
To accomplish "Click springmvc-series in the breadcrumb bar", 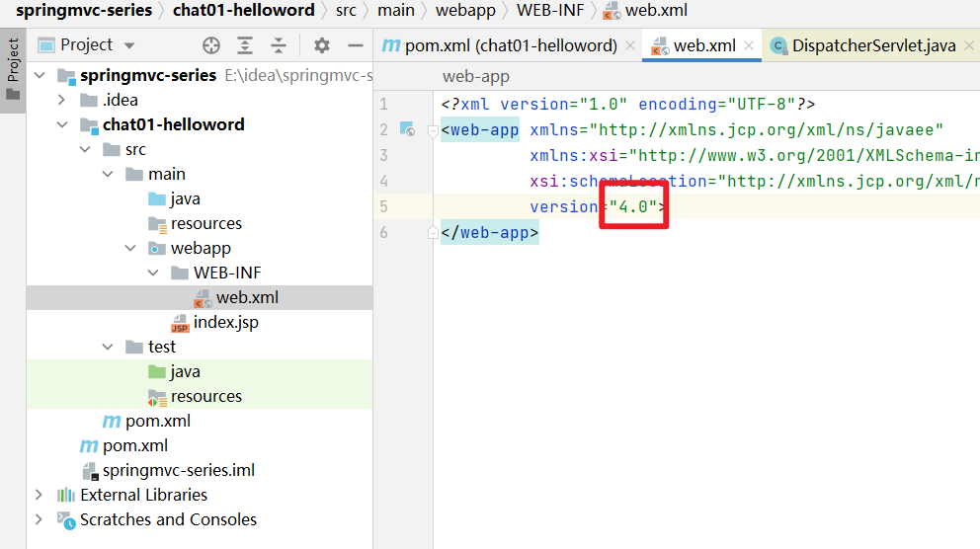I will (x=84, y=11).
